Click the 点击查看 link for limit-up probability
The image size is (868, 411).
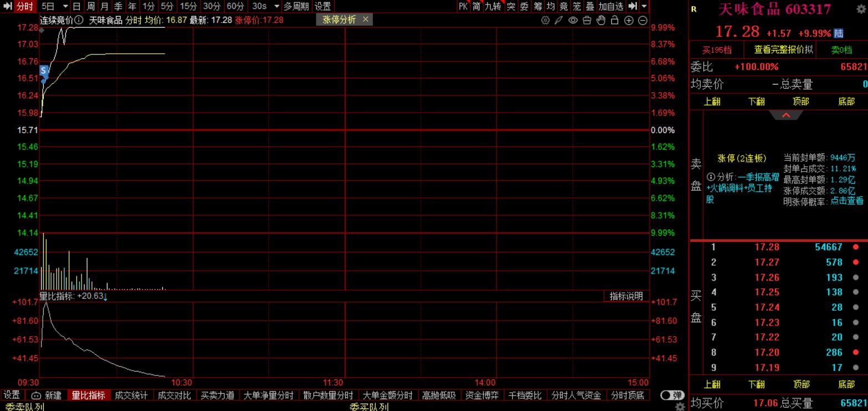pyautogui.click(x=846, y=201)
